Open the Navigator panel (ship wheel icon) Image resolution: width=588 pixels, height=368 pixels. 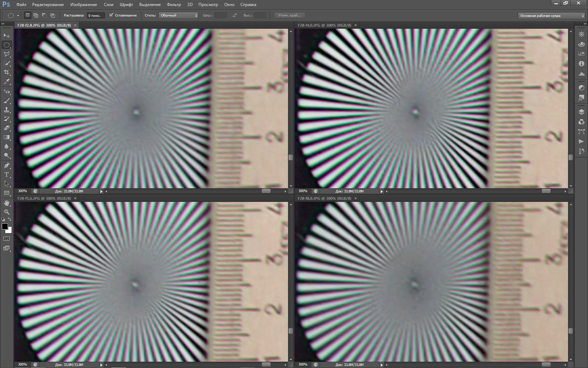(581, 34)
